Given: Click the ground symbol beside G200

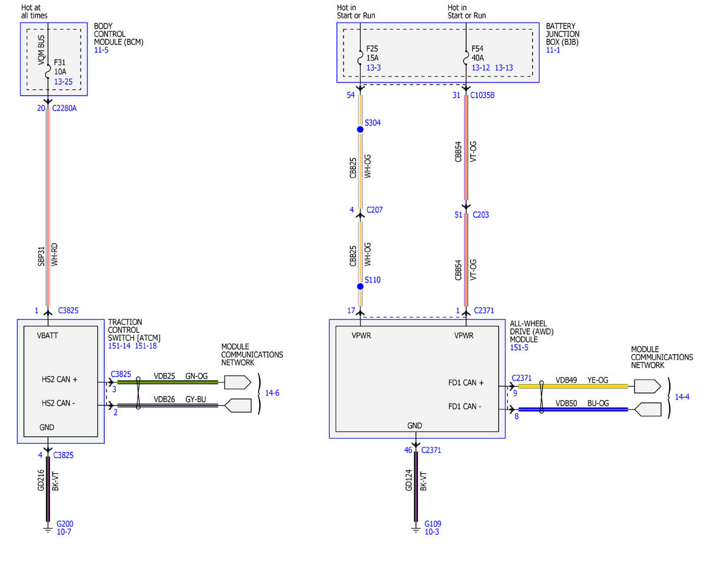Looking at the screenshot, I should 47,528.
